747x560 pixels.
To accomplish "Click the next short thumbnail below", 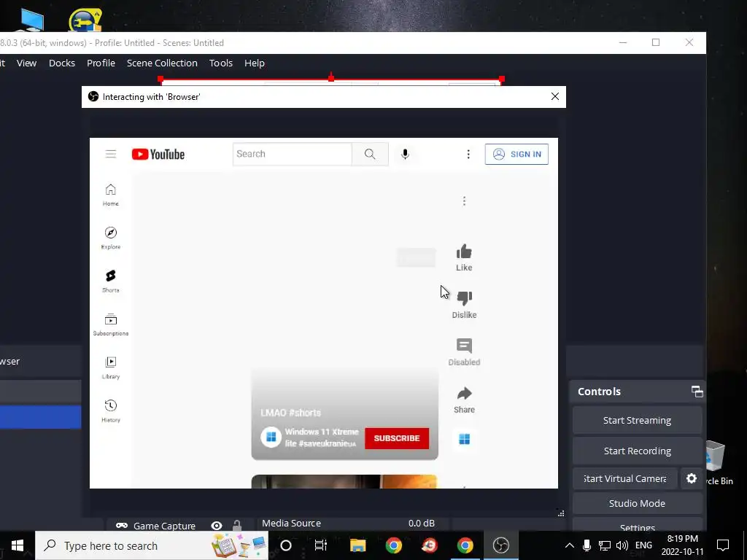I will coord(344,481).
